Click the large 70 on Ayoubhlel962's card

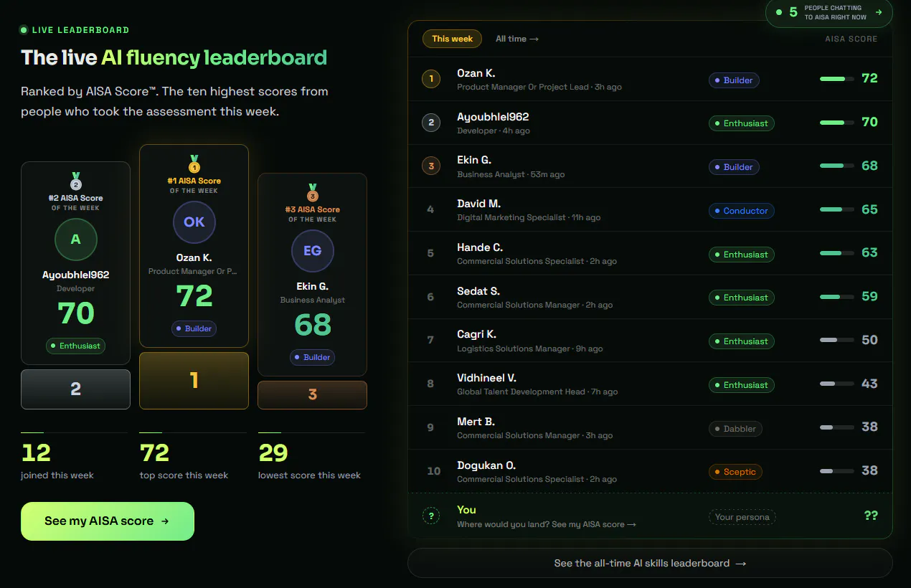pos(75,314)
